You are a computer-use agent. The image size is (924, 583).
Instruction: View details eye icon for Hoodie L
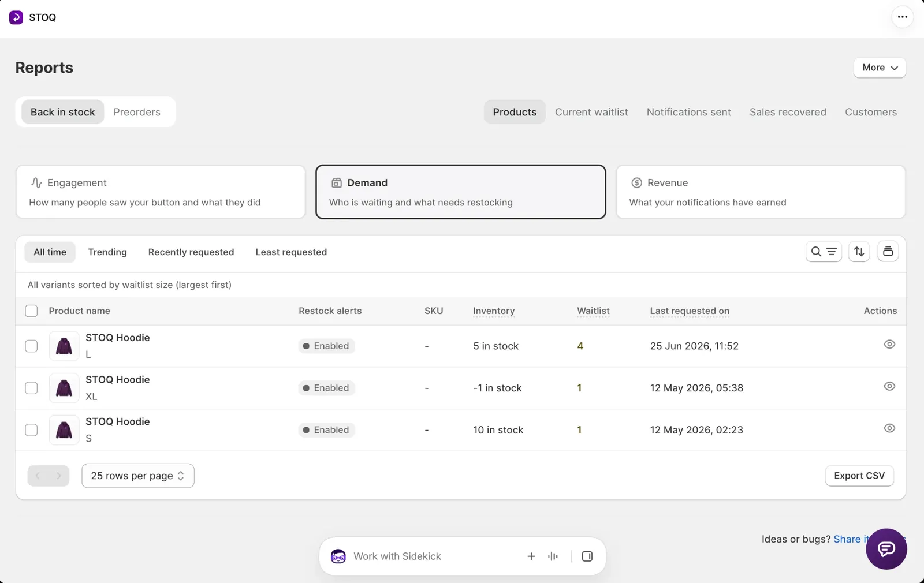click(889, 345)
